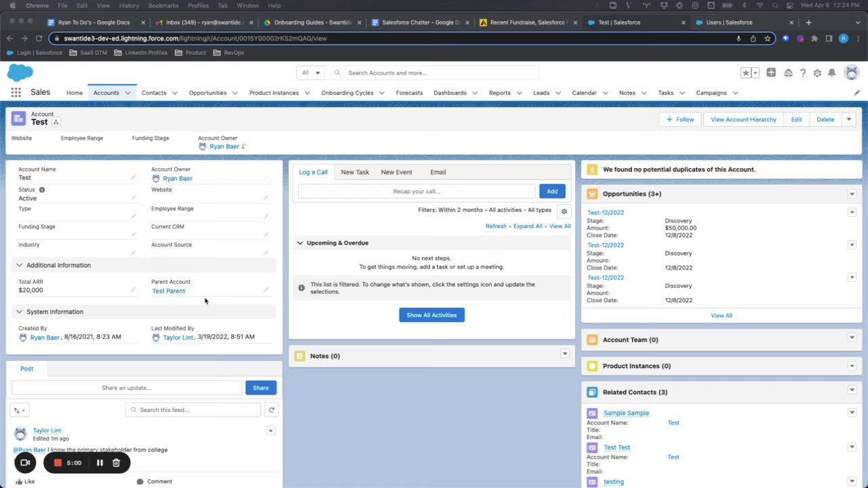Click the Share an update field

(x=127, y=388)
